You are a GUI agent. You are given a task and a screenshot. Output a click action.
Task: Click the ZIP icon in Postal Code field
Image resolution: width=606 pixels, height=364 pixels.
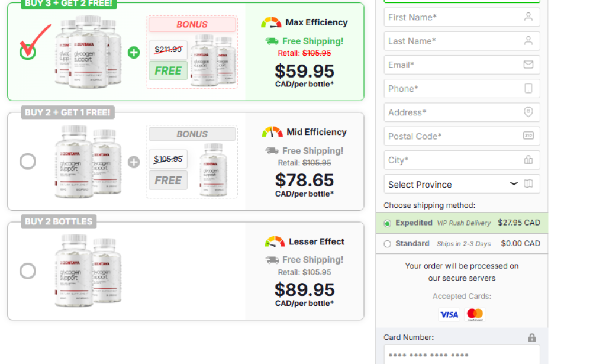(x=528, y=136)
